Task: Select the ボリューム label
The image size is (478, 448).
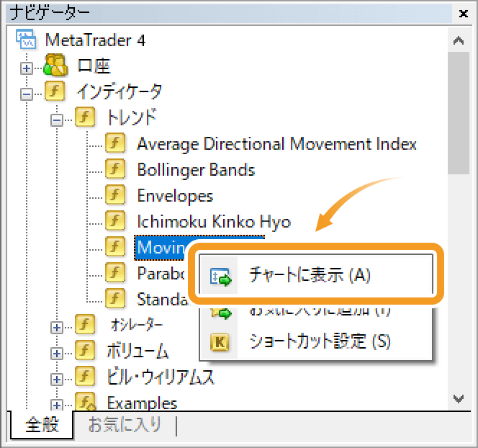Action: [x=137, y=351]
